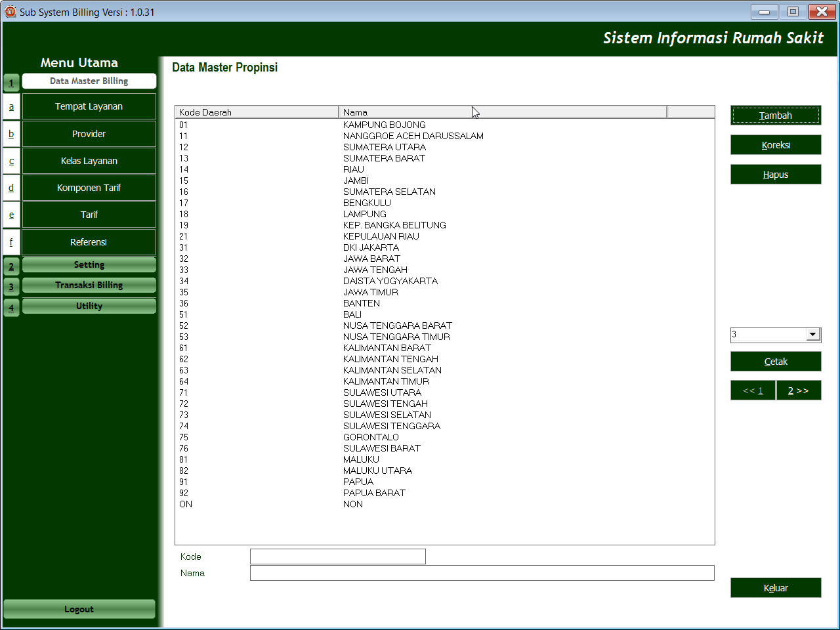Expand the Setting menu section

click(89, 264)
